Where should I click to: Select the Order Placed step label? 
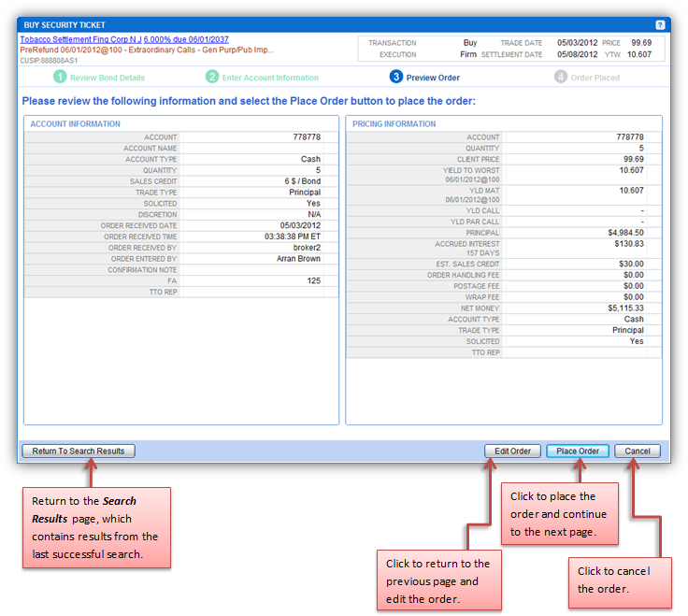click(x=595, y=78)
